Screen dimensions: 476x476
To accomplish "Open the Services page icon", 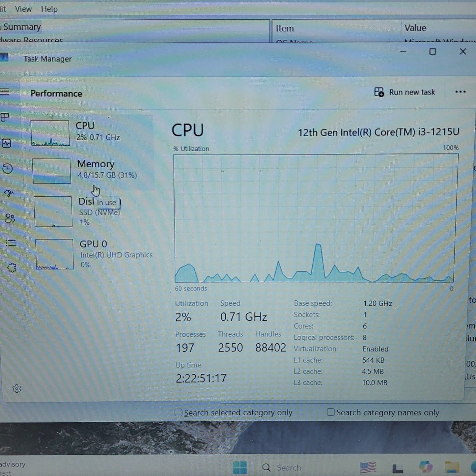I will (12, 267).
